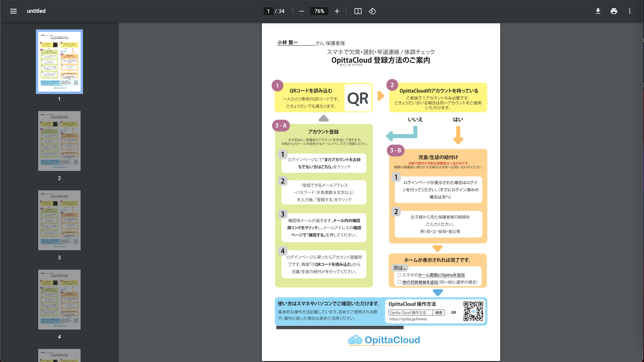Click the 'OpittaCloud 登録方法のご案内' heading
The width and height of the screenshot is (644, 362).
click(x=381, y=60)
